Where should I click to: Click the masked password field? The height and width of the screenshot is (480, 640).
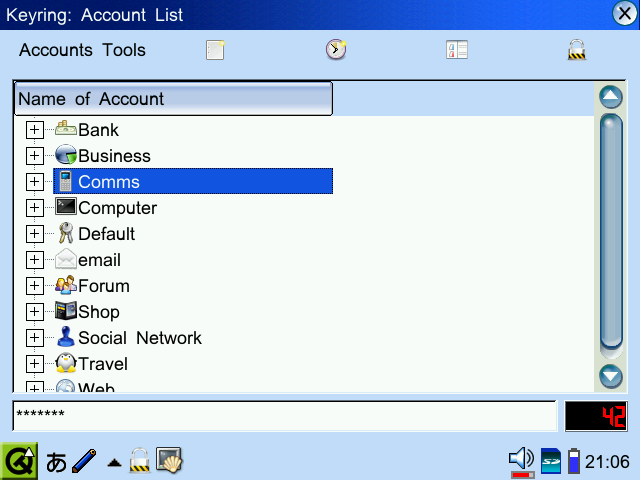pos(283,415)
